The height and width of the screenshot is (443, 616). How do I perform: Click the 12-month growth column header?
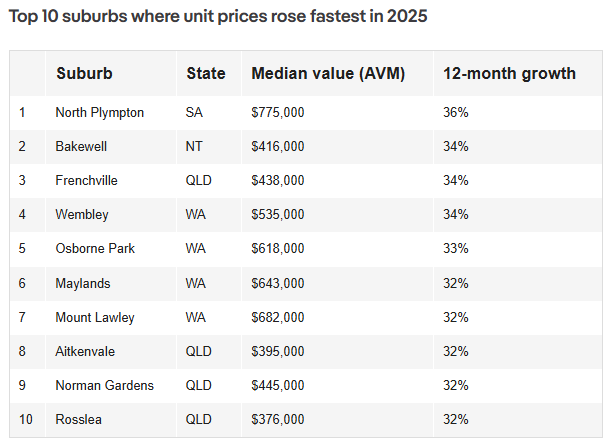(509, 74)
